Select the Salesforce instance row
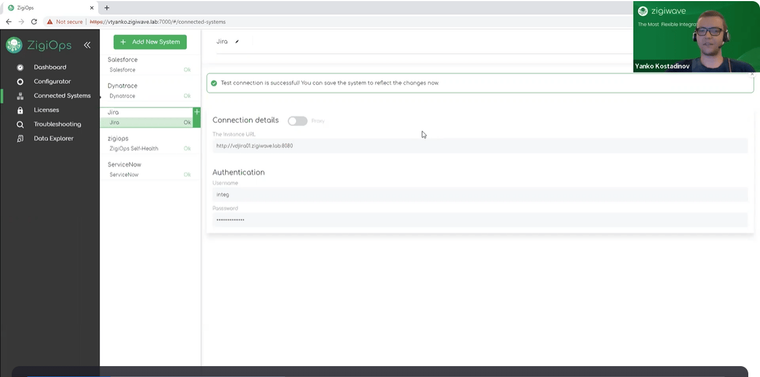The height and width of the screenshot is (377, 760). point(150,70)
